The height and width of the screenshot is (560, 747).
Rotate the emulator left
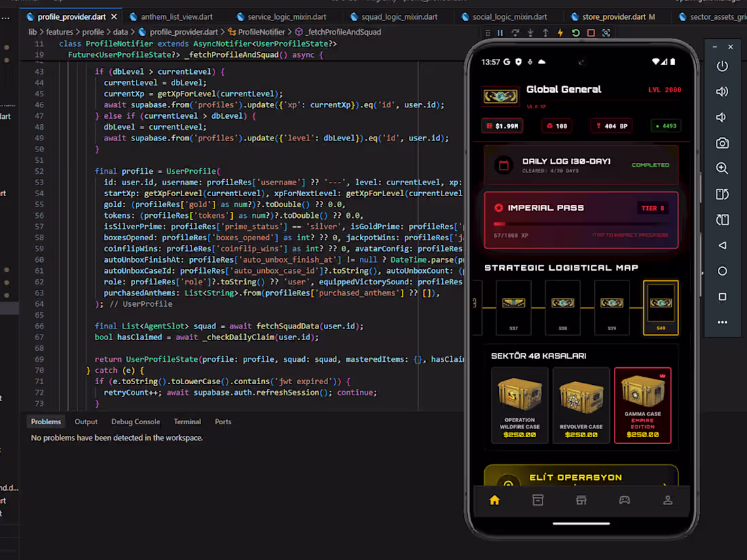coord(723,194)
